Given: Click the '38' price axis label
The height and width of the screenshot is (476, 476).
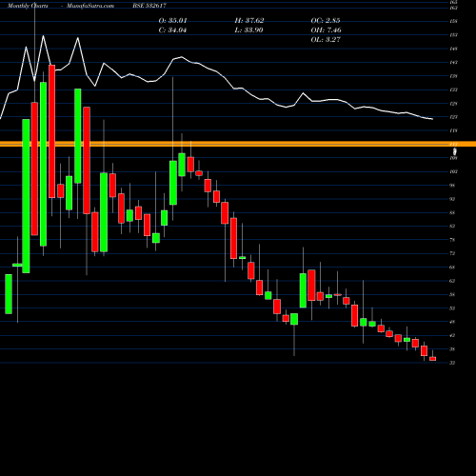Looking at the screenshot, I should 452,349.
